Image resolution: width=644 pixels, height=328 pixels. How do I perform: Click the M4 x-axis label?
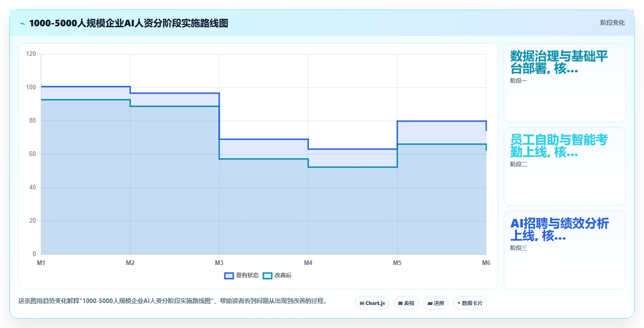point(308,263)
